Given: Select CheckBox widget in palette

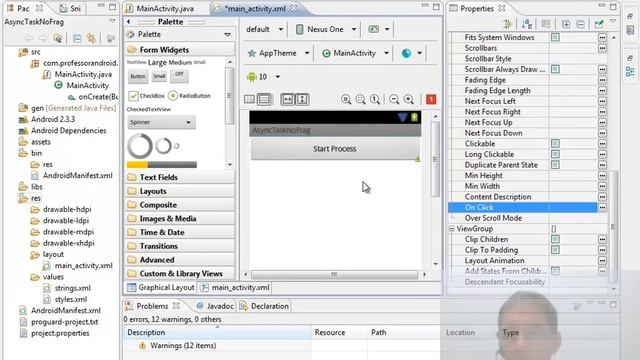Looking at the screenshot, I should pyautogui.click(x=146, y=96).
